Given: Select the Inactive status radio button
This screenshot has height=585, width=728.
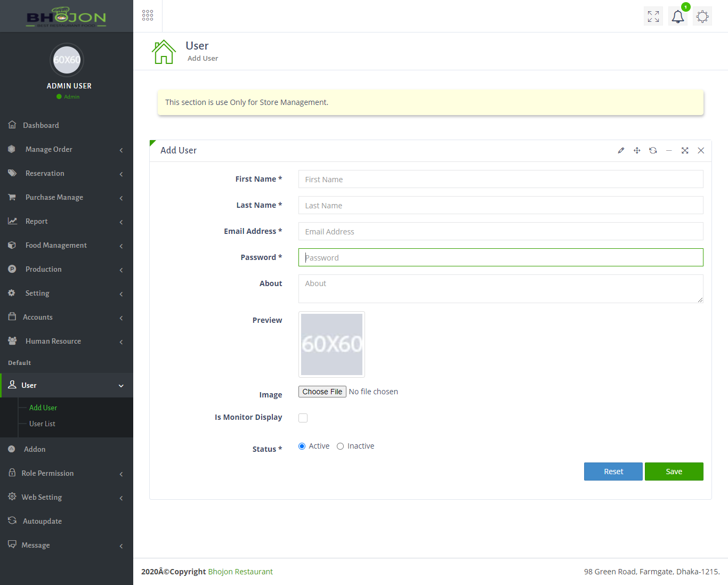Looking at the screenshot, I should tap(340, 446).
